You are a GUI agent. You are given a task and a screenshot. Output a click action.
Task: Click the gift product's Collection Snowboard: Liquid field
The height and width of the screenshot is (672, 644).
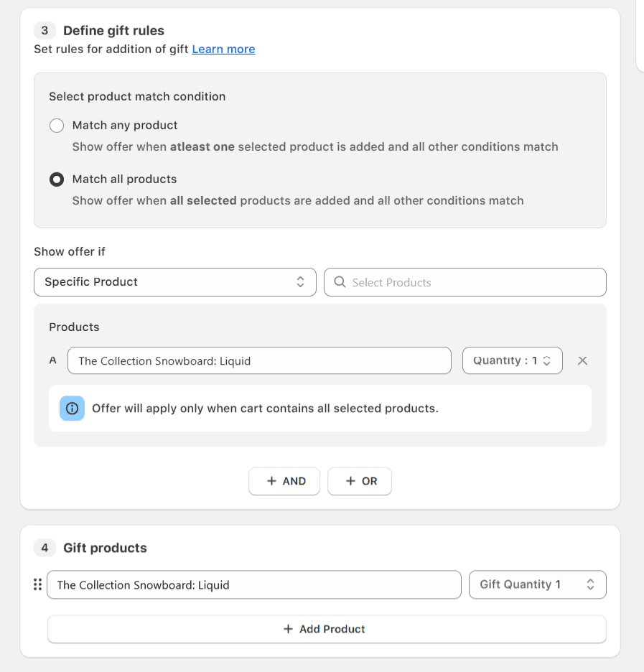(x=253, y=584)
